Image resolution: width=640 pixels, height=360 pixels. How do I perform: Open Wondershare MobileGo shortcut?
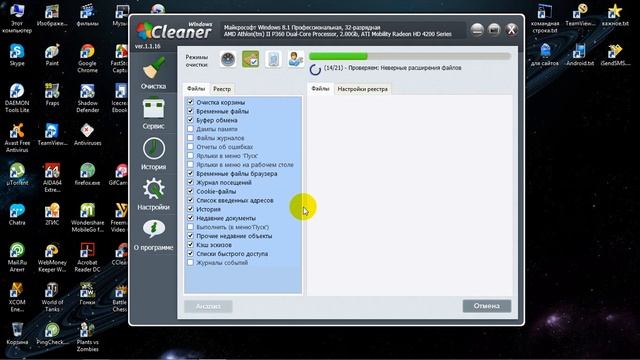pyautogui.click(x=87, y=218)
